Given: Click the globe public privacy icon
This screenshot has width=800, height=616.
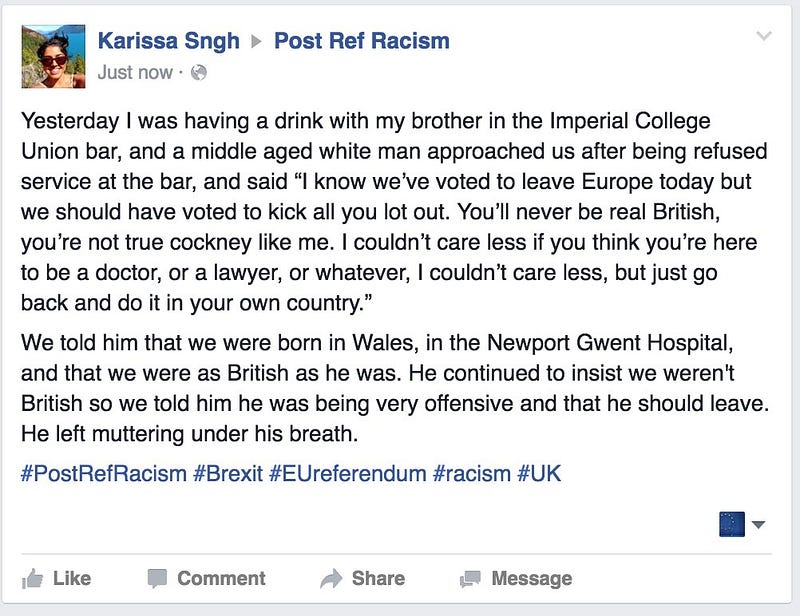Looking at the screenshot, I should tap(198, 72).
